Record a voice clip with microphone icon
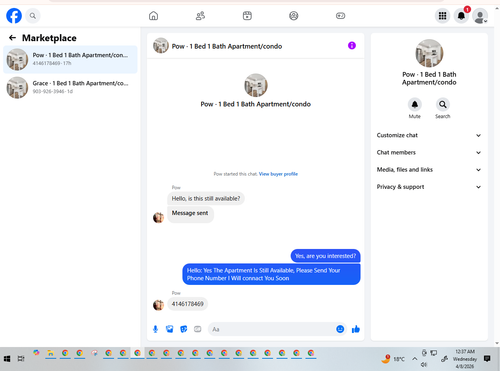The height and width of the screenshot is (371, 500). pyautogui.click(x=155, y=329)
